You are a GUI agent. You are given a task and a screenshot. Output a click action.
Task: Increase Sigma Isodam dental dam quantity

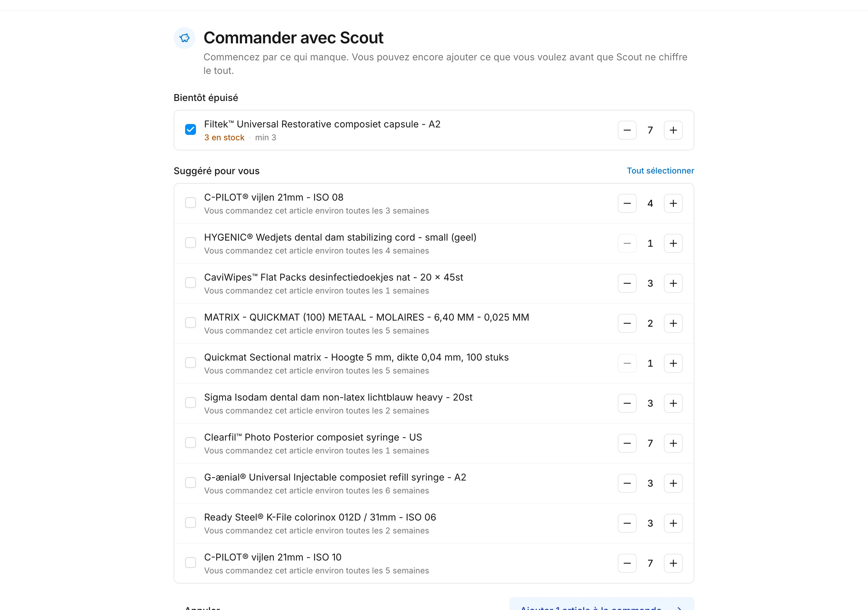[x=673, y=403]
